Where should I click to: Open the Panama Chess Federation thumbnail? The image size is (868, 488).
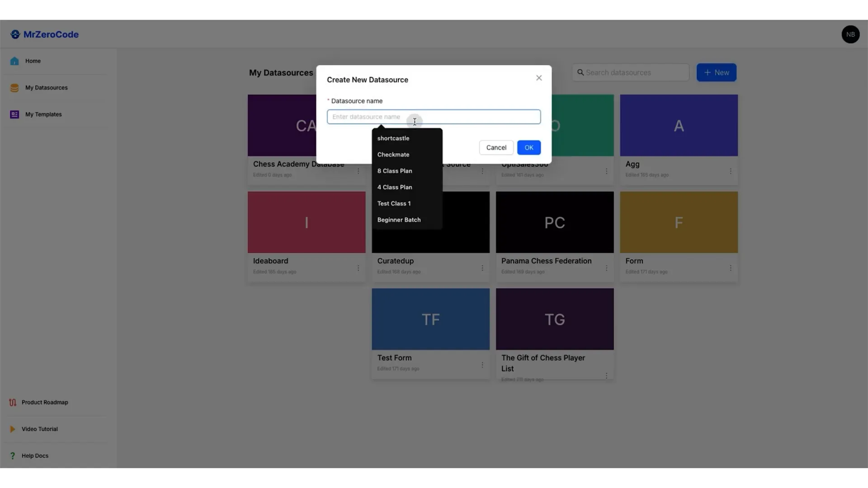[555, 222]
